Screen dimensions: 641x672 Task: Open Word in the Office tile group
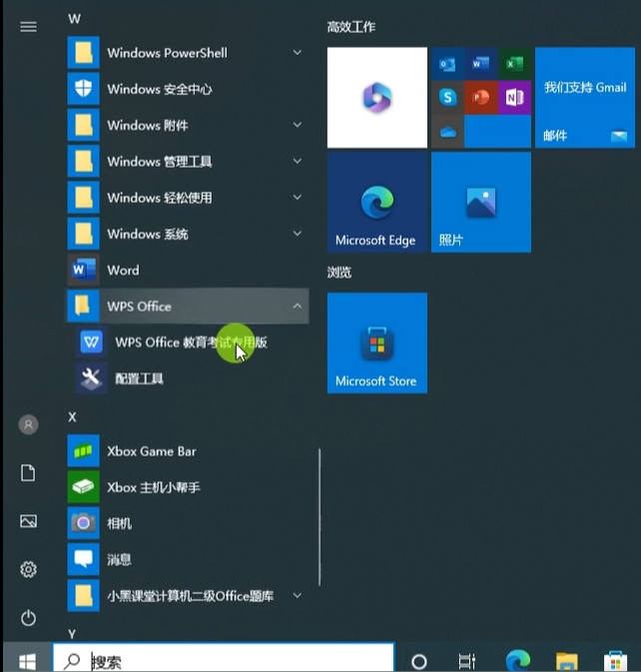(x=481, y=64)
